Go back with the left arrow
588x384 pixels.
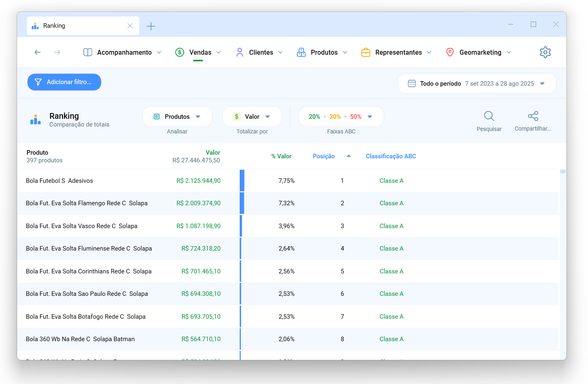(x=38, y=52)
